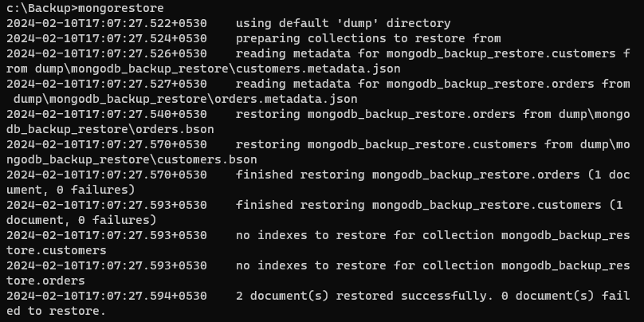Click 'finished restoring mongodb_backup_restore.orders' text
Screen dimensions: 644x322
(x=407, y=175)
